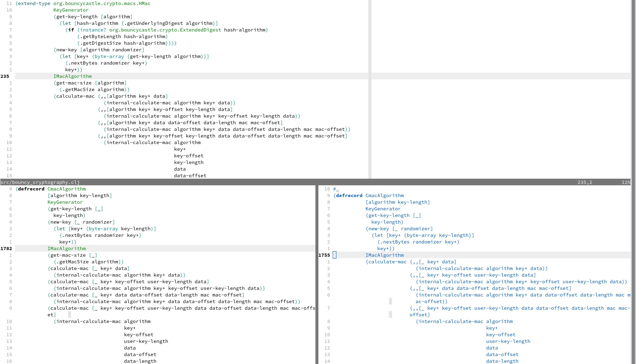Click KeyGenerator under the extend-type HMac form
636x364 pixels.
(x=71, y=10)
